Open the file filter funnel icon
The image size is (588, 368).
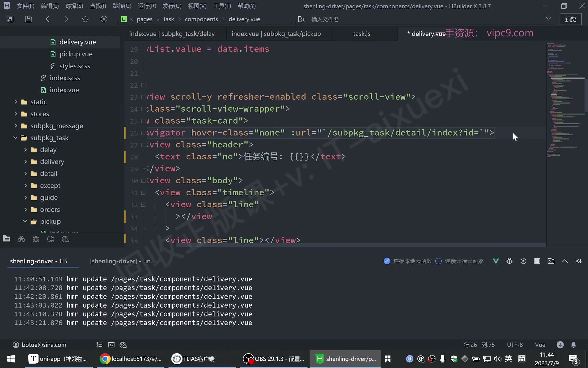click(548, 19)
